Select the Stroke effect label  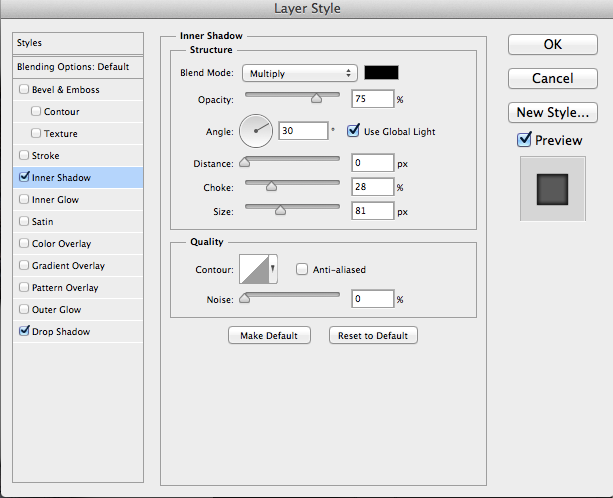(x=46, y=156)
